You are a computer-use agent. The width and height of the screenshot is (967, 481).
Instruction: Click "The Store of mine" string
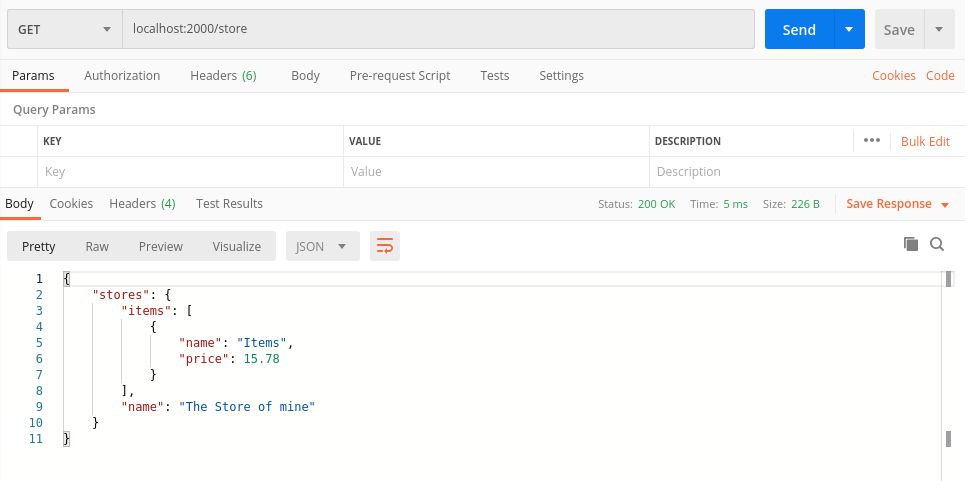coord(247,407)
